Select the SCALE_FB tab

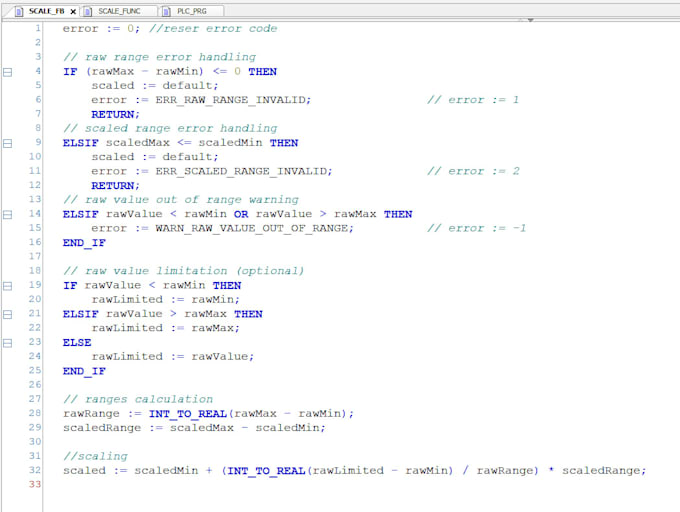click(46, 11)
